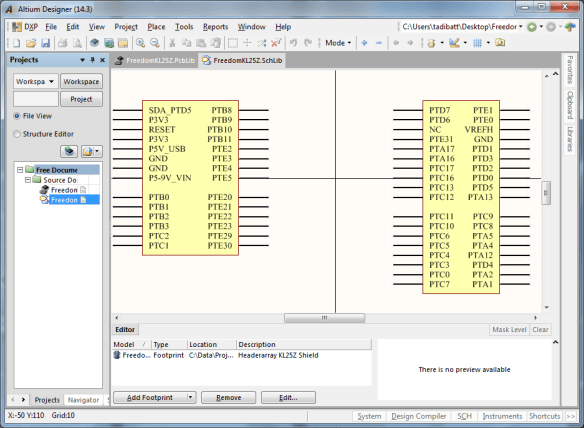
Task: Open the grid icon dropdown arrow
Action: point(488,43)
